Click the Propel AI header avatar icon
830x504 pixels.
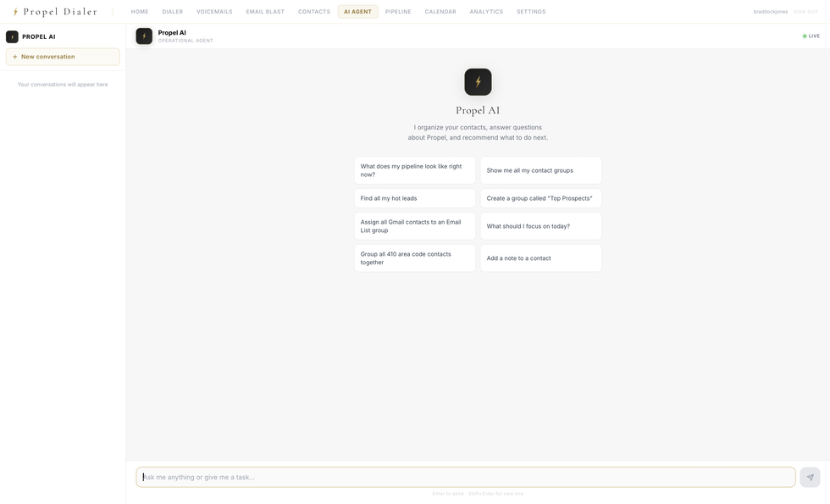click(x=144, y=36)
